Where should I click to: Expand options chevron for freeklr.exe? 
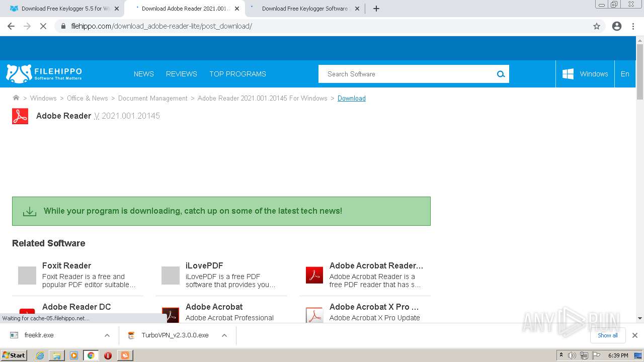click(x=107, y=335)
